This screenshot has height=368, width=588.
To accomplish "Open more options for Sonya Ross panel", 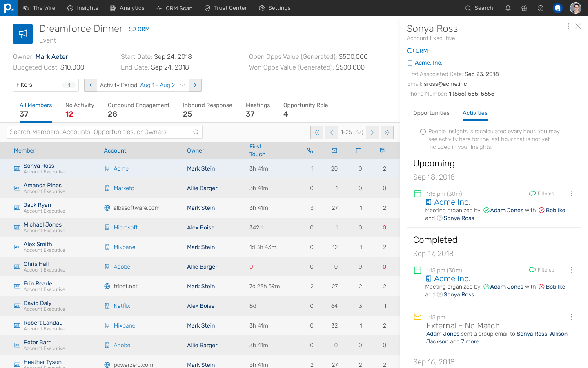I will click(x=568, y=26).
